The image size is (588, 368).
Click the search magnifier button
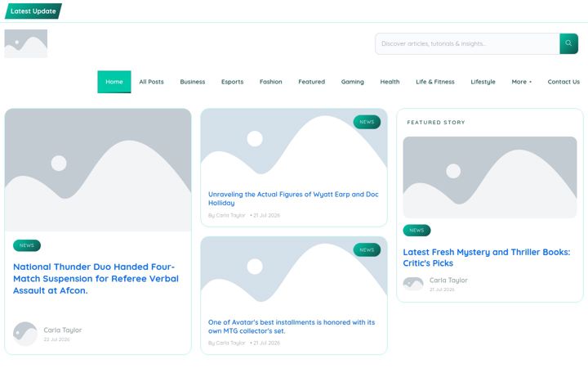pyautogui.click(x=568, y=43)
